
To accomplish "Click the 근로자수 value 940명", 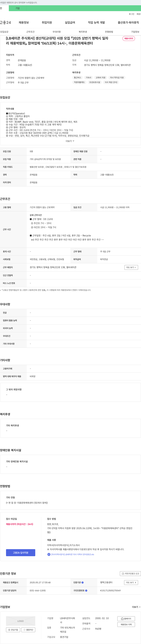I will click(98, 629).
